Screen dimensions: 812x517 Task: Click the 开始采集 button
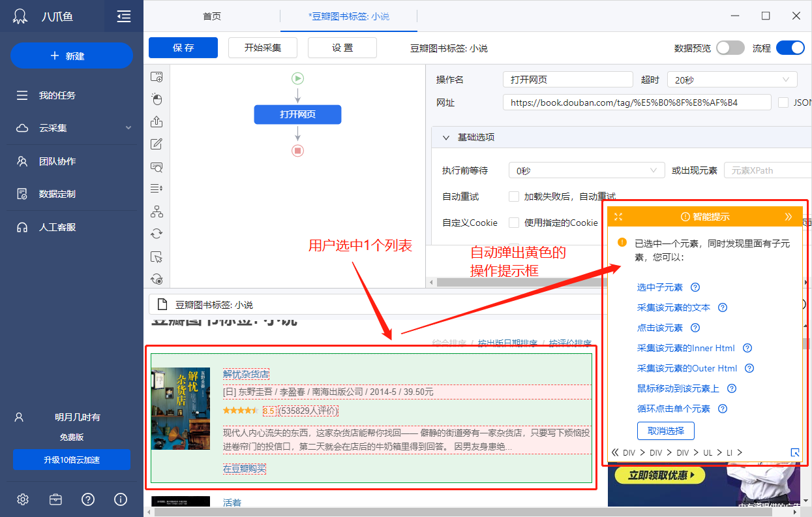(x=263, y=48)
